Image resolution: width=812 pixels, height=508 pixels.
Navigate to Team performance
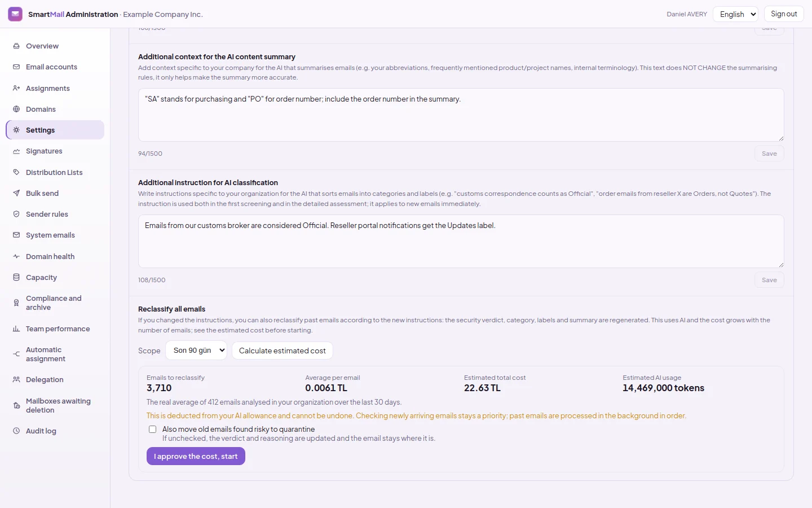point(55,329)
